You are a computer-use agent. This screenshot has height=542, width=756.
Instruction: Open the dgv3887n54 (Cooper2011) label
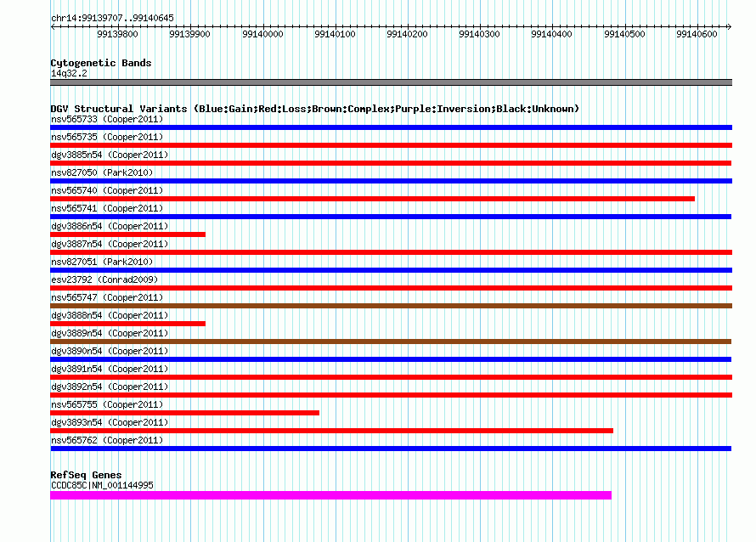(x=110, y=244)
